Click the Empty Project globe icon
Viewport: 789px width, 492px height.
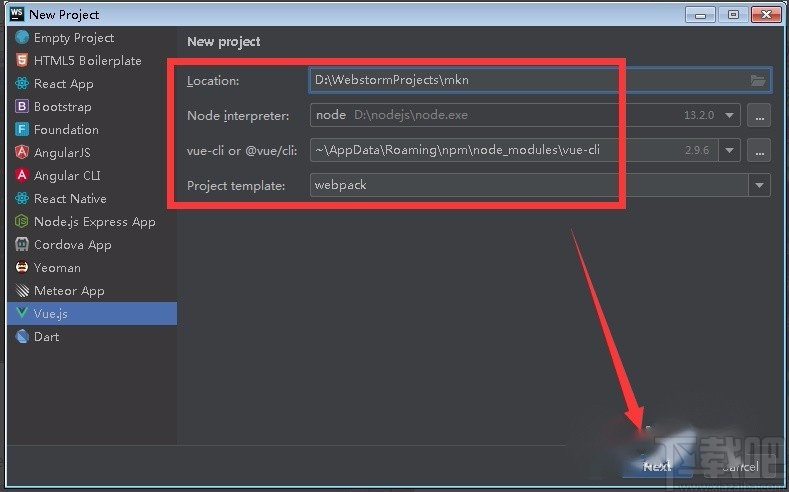point(22,38)
